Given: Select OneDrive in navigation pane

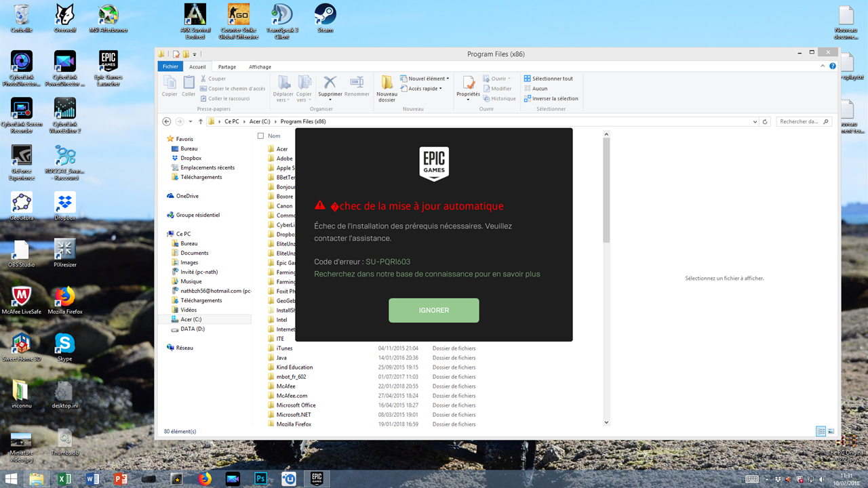Looking at the screenshot, I should pos(187,196).
